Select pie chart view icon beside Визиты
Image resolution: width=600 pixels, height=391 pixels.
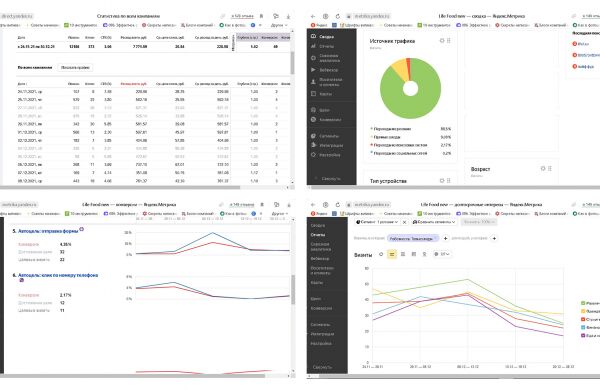[381, 254]
